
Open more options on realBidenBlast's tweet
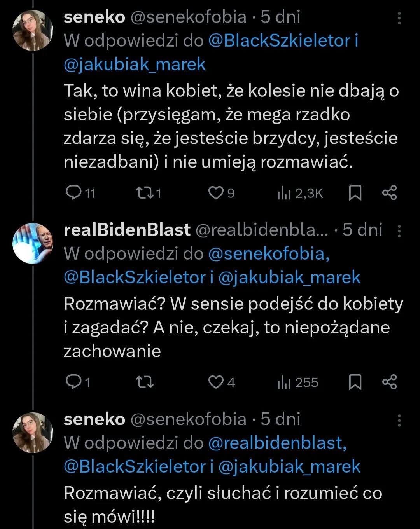(399, 231)
